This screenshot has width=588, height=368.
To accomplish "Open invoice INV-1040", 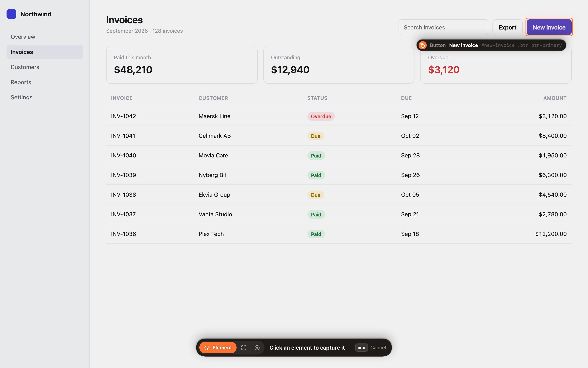I will [124, 155].
